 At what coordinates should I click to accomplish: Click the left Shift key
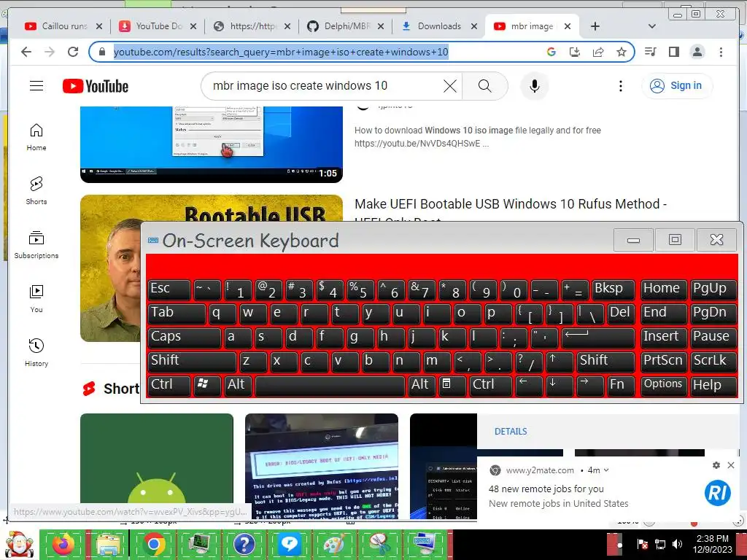[192, 362]
